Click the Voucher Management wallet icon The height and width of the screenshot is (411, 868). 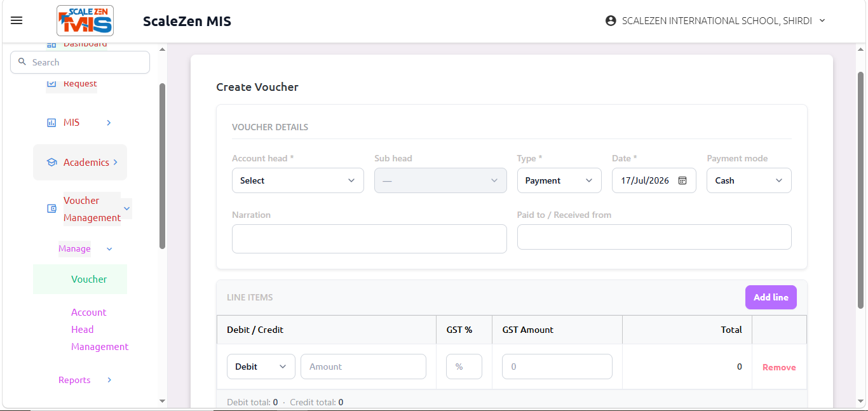[51, 208]
